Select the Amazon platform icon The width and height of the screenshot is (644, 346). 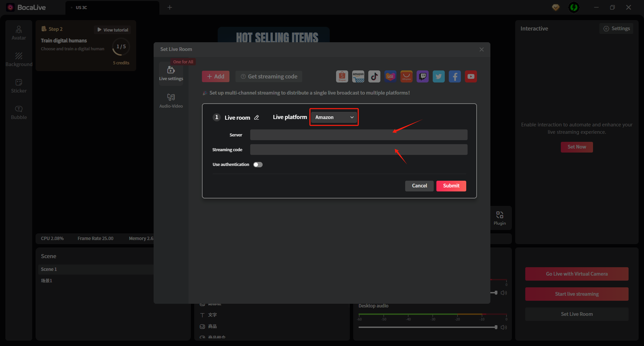(358, 76)
